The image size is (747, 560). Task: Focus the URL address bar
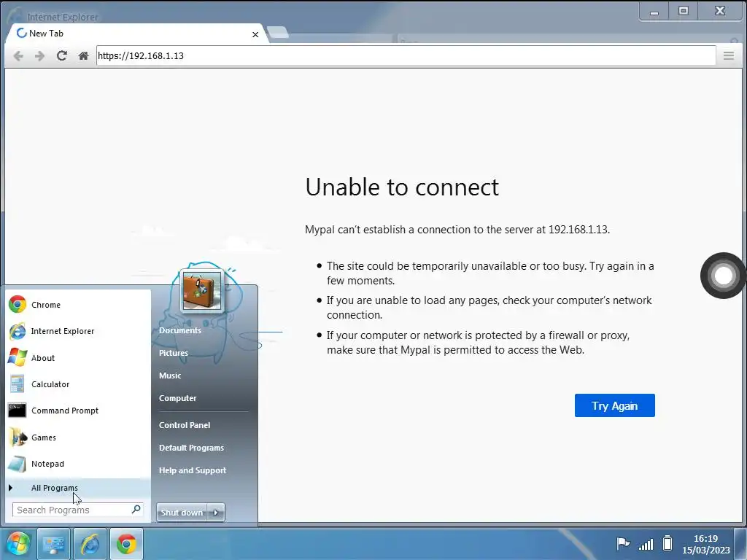[x=406, y=55]
